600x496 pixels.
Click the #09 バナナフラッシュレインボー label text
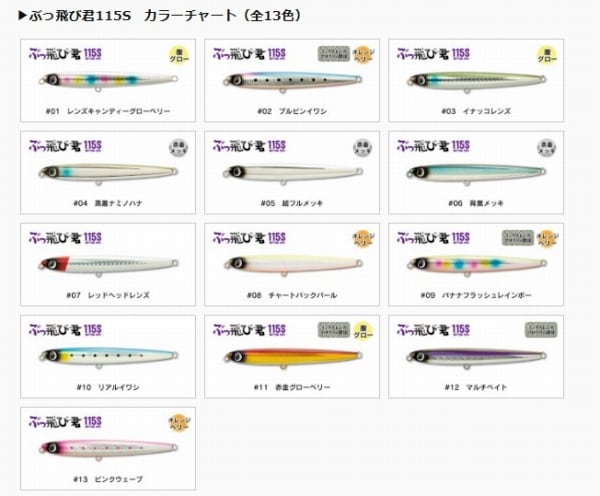(x=476, y=295)
